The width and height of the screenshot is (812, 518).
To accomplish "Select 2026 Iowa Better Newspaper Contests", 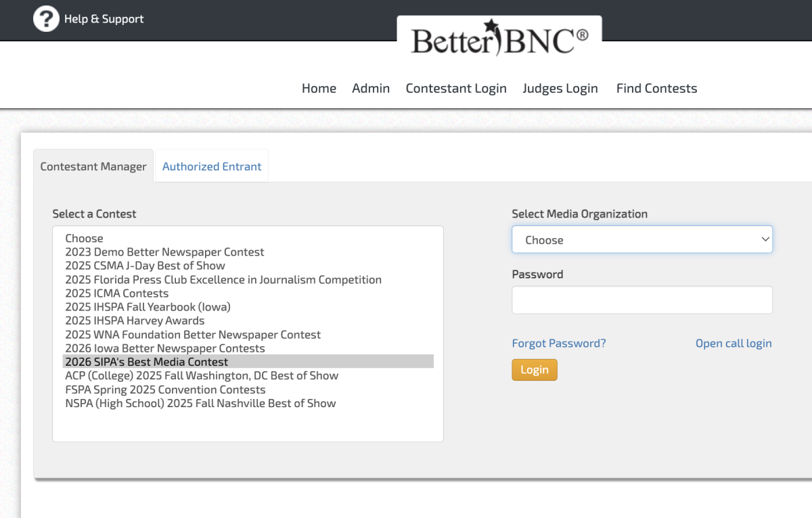I will coord(248,348).
